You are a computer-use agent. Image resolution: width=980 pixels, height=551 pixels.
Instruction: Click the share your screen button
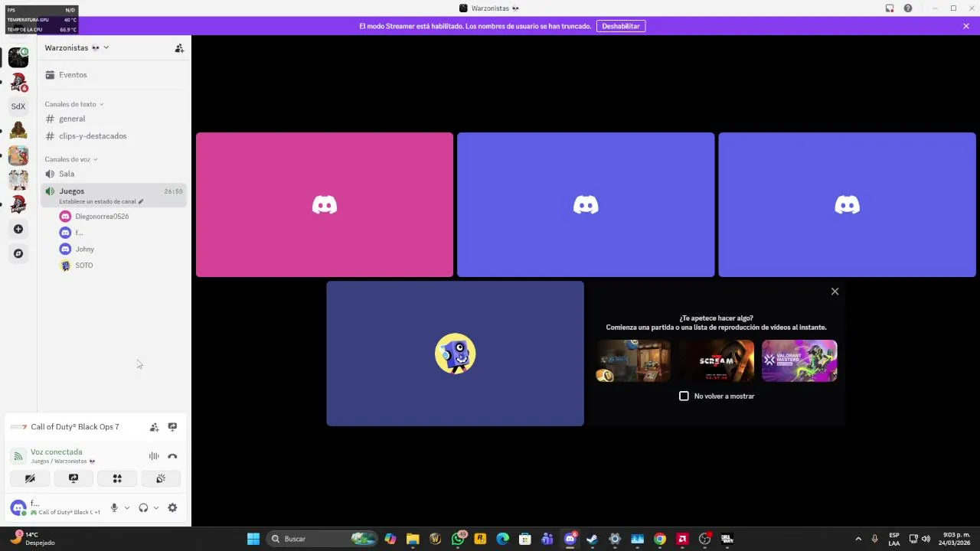point(73,478)
